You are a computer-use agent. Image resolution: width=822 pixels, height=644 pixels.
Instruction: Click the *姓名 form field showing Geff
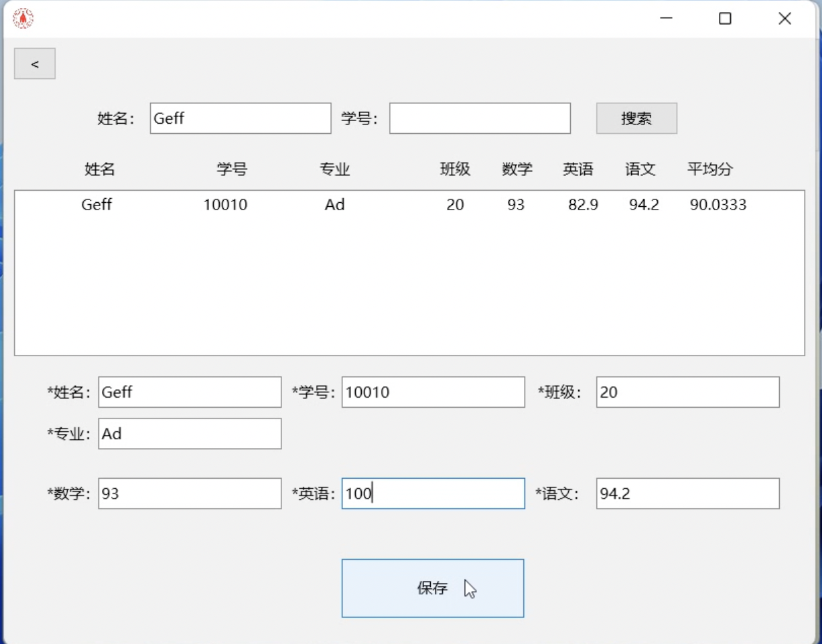pos(190,392)
